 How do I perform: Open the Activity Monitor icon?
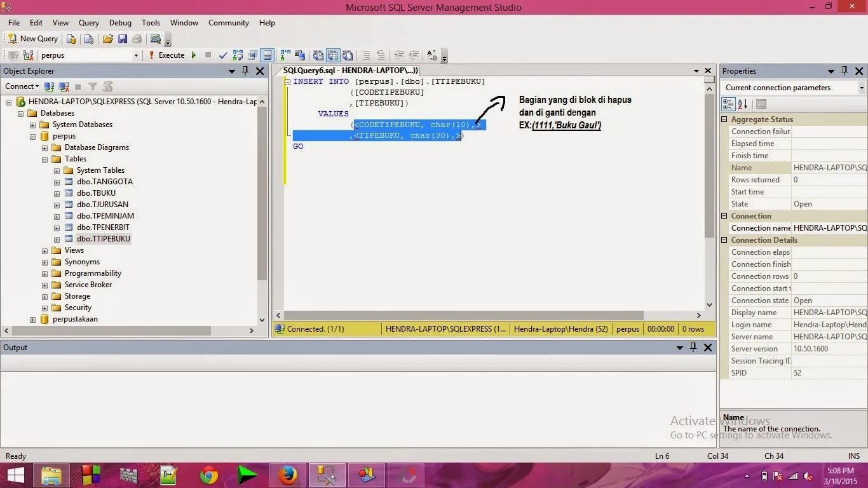155,39
